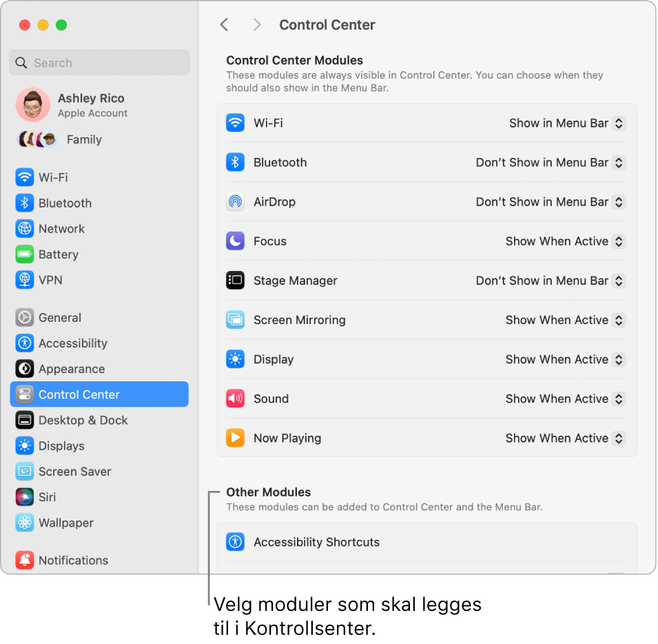This screenshot has height=644, width=658.
Task: Click the Now Playing row label
Action: 287,438
